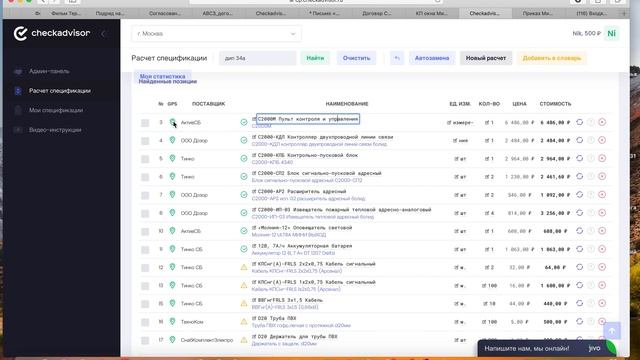Click the matched item link Молния-12 ULTRA

click(289, 235)
